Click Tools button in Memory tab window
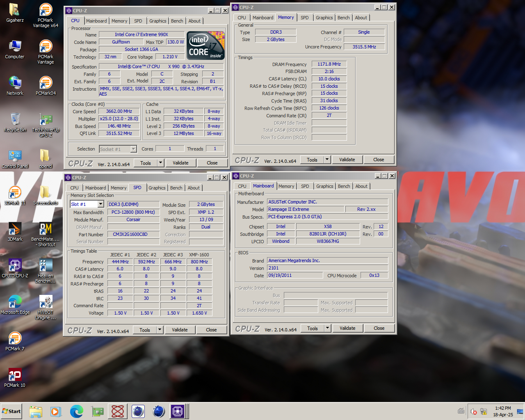Image resolution: width=525 pixels, height=420 pixels. click(312, 160)
